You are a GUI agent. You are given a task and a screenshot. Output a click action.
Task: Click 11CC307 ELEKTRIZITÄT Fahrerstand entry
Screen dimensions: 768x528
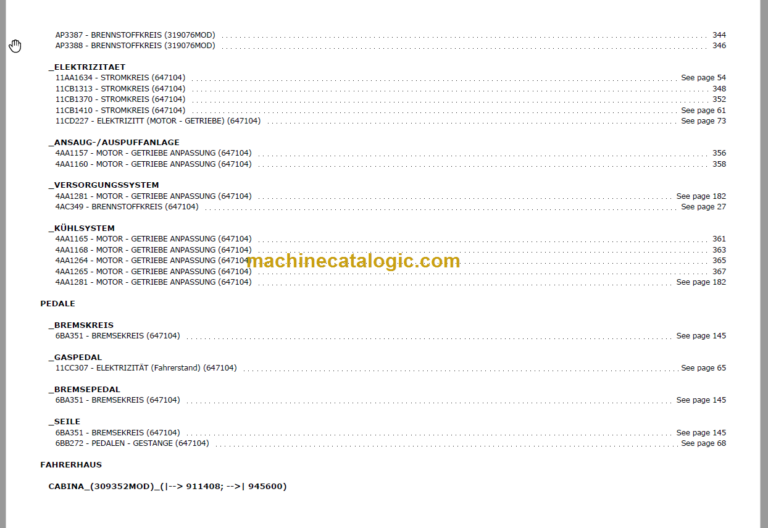tap(390, 368)
